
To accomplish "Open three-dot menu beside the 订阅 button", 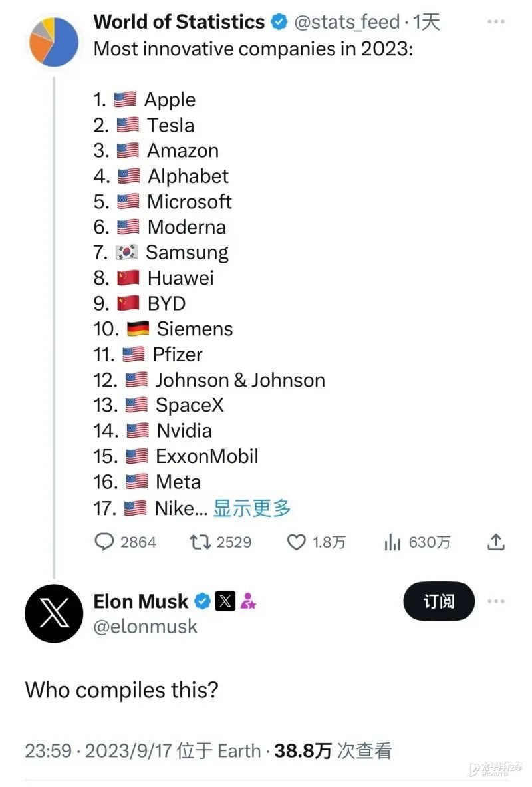I will coord(496,601).
